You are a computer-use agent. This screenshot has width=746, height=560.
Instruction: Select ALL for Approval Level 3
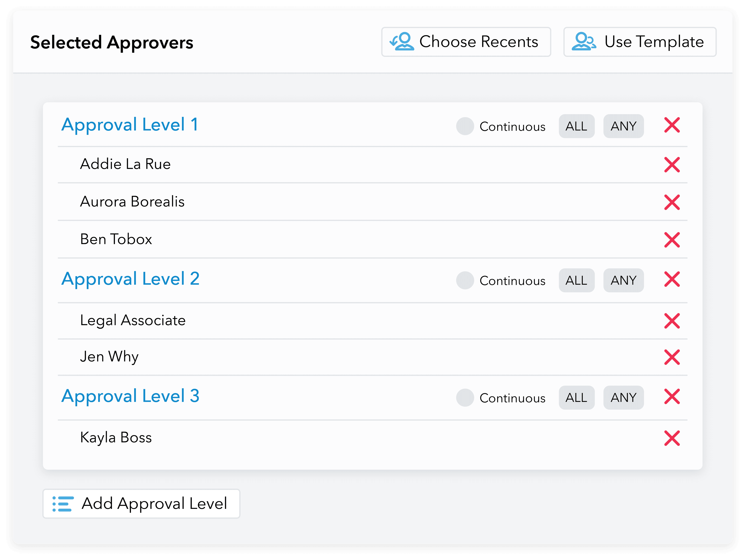click(576, 398)
